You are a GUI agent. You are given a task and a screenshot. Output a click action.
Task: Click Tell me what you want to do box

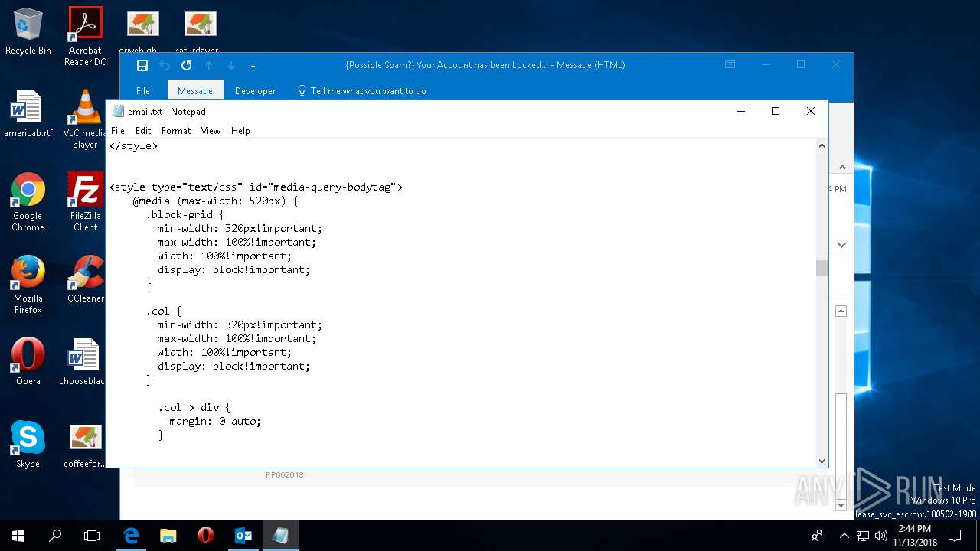(361, 90)
